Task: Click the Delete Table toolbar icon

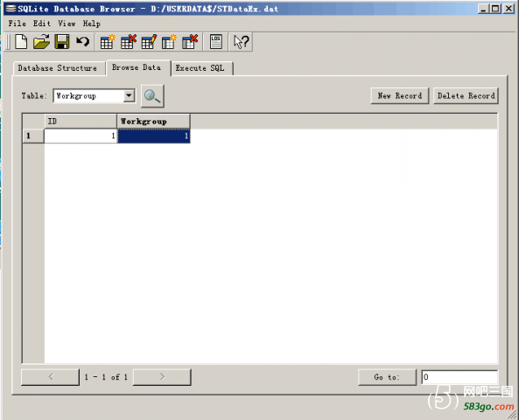Action: [128, 42]
